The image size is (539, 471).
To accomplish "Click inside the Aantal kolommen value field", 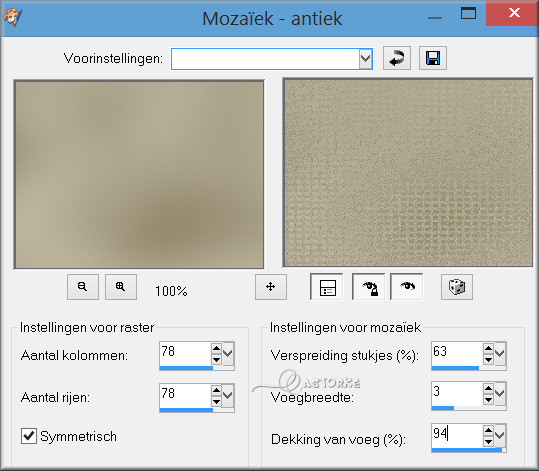I will (185, 353).
